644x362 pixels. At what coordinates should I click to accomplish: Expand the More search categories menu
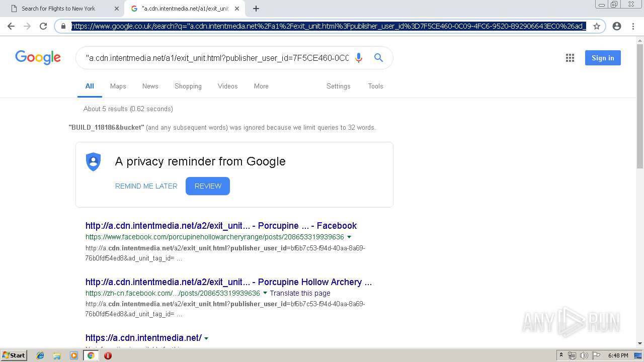[261, 86]
